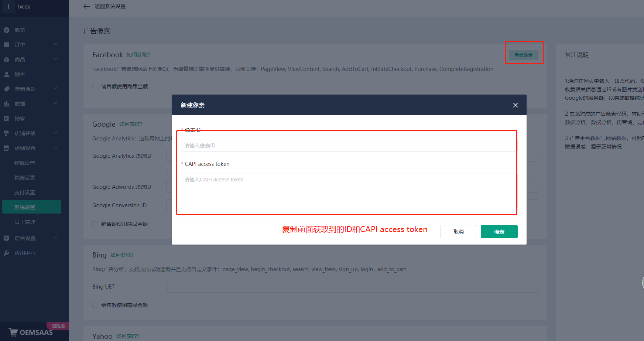The width and height of the screenshot is (644, 341).
Task: Close the 新建像素 dialog with X
Action: [515, 105]
